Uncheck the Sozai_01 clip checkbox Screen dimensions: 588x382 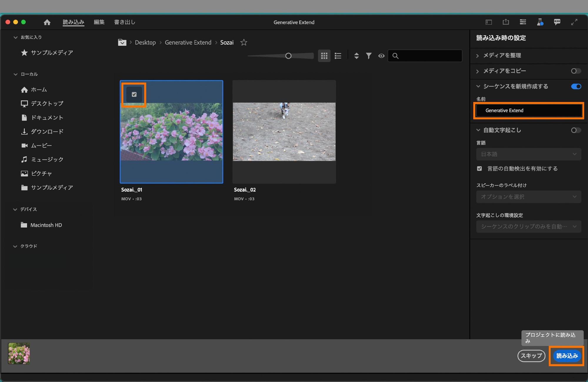[x=134, y=94]
